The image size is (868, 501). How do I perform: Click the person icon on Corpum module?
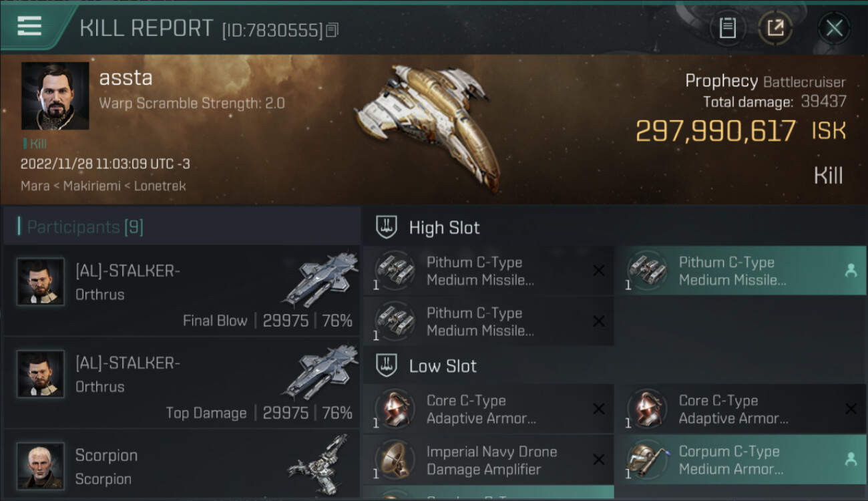851,460
